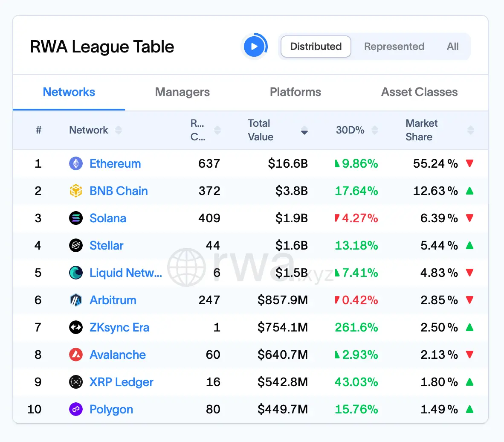
Task: Switch to the Platforms tab
Action: [295, 92]
